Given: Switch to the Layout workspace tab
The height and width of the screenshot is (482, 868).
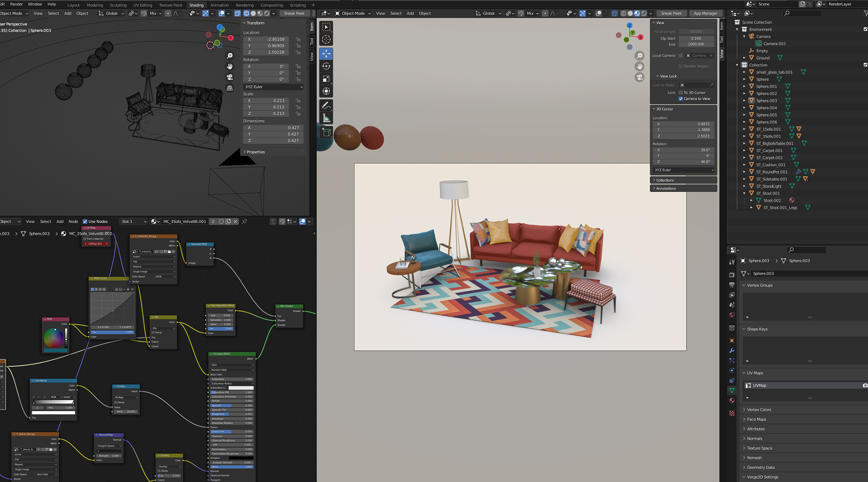Looking at the screenshot, I should [73, 5].
